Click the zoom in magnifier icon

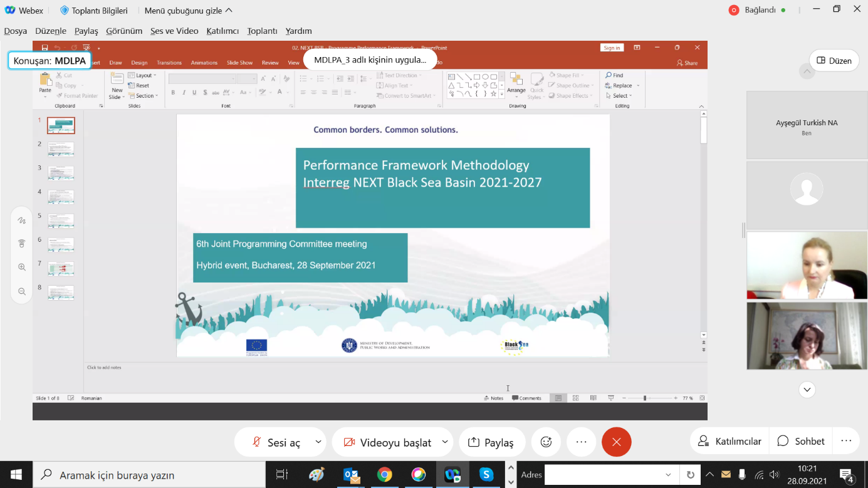coord(22,267)
